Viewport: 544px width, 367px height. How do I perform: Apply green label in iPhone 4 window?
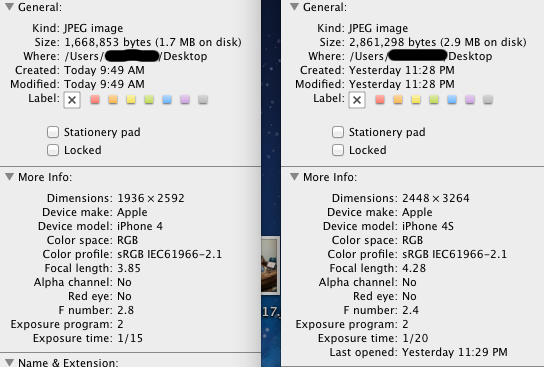(149, 100)
